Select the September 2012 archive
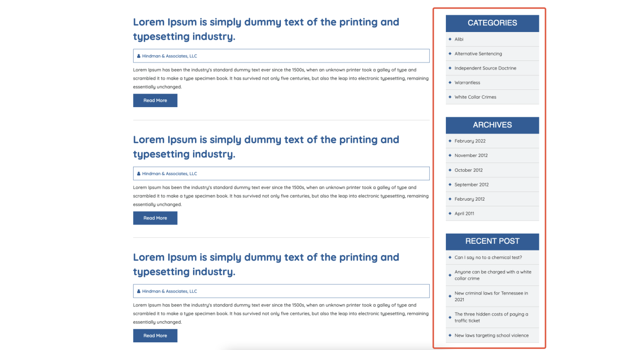The height and width of the screenshot is (350, 644). pos(471,184)
